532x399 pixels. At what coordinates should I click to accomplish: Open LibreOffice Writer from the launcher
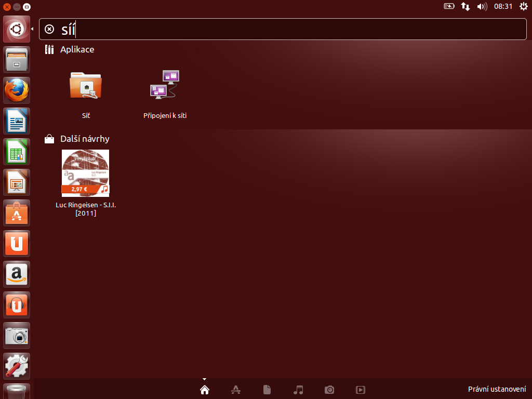click(17, 122)
